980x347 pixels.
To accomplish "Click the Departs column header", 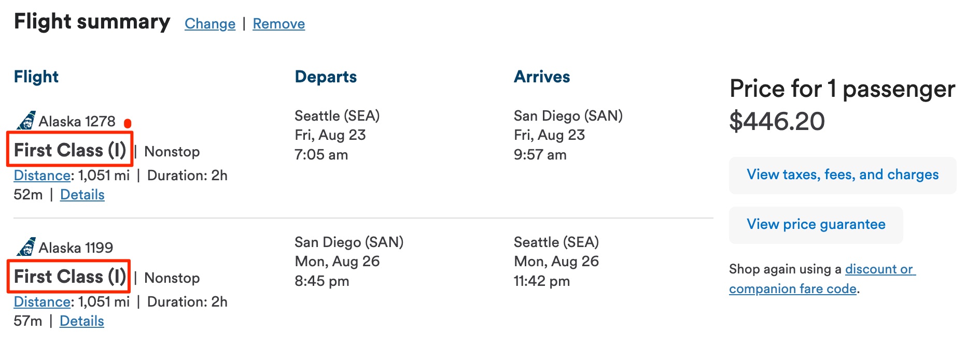I will tap(325, 77).
